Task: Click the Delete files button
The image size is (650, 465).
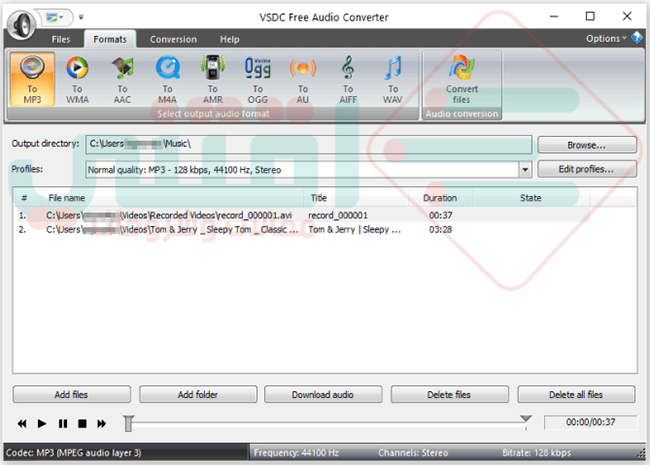Action: [449, 395]
